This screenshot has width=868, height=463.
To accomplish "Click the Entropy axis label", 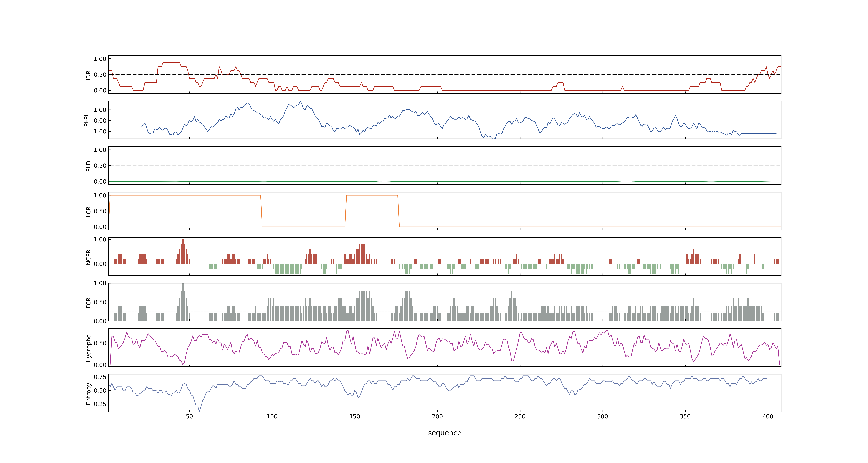I will pos(88,393).
